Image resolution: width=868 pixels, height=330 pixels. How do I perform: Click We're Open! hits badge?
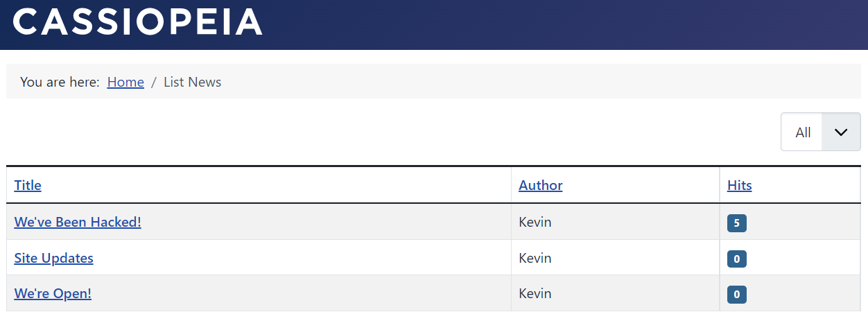(x=736, y=295)
